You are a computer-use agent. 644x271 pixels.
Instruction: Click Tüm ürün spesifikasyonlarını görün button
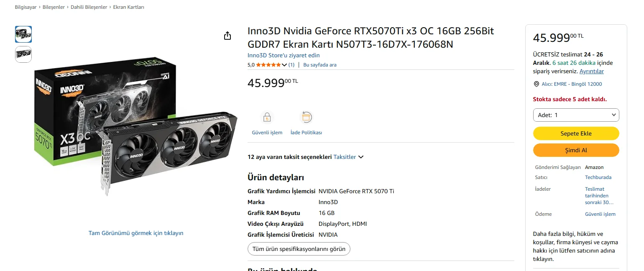tap(299, 249)
